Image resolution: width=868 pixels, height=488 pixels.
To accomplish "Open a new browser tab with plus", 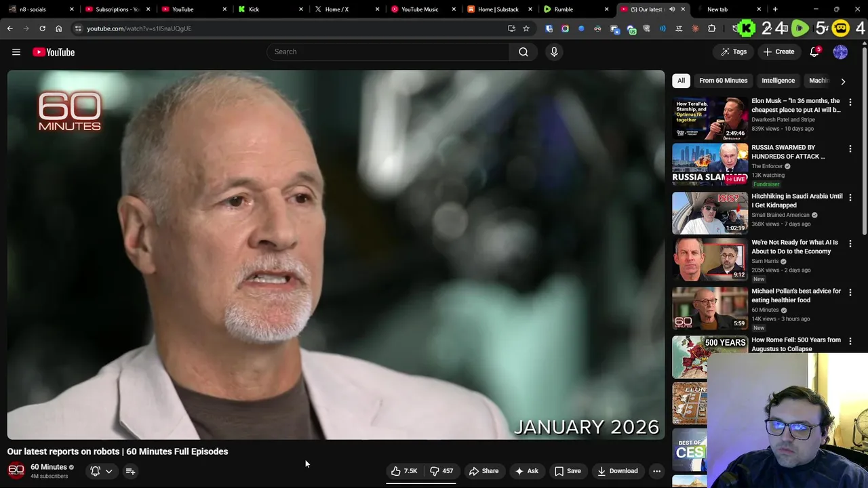I will [775, 9].
